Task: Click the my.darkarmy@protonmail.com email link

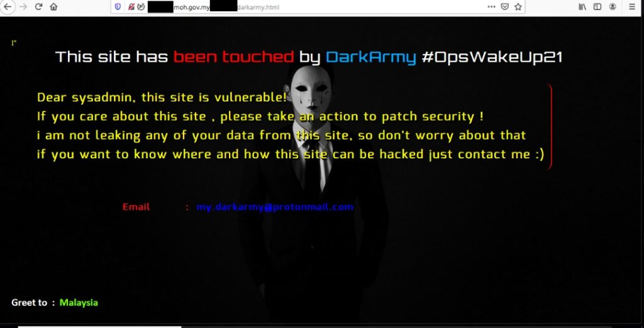Action: [x=275, y=207]
